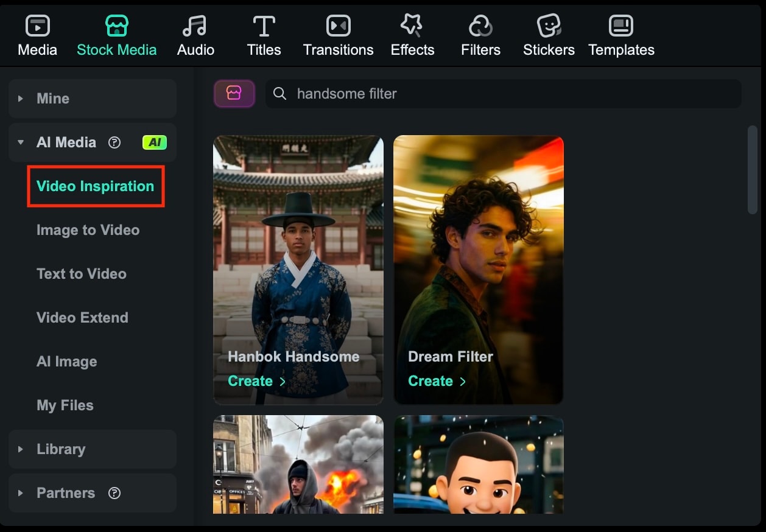Screen dimensions: 766x532
Task: Open the AI Media help tooltip
Action: pos(114,142)
